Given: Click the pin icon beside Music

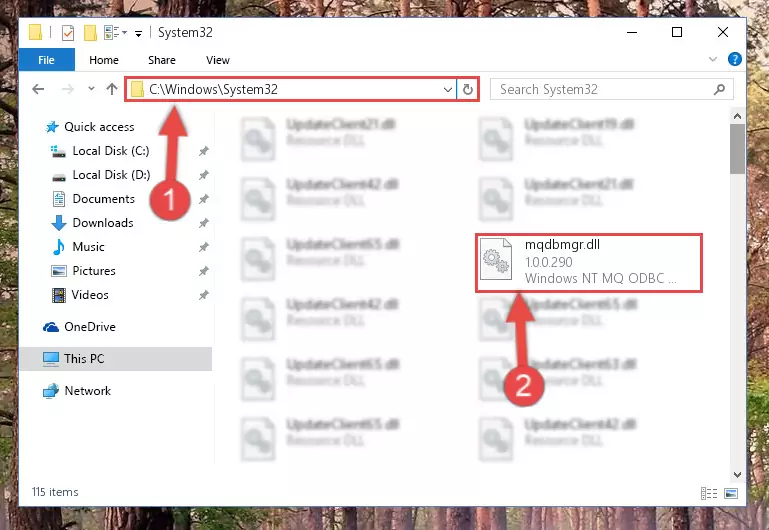Looking at the screenshot, I should (204, 247).
